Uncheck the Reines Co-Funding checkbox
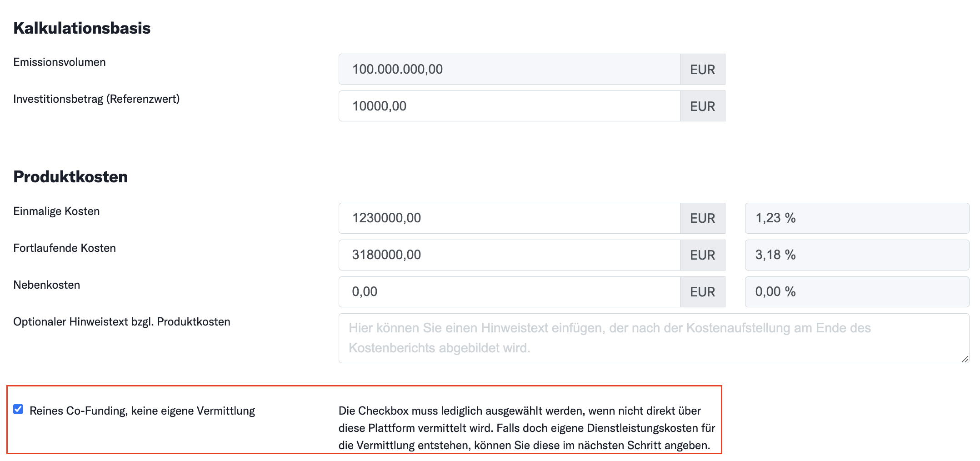This screenshot has height=461, width=980. point(18,409)
